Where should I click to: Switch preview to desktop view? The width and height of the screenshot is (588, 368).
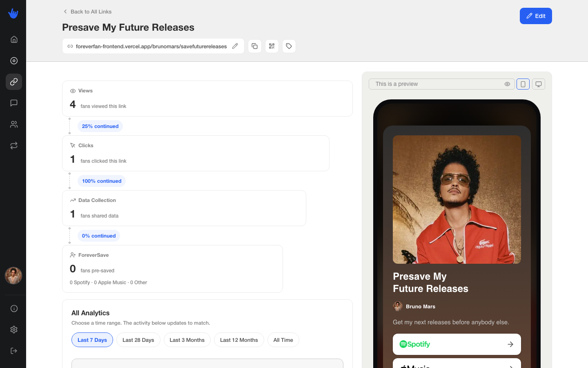click(x=539, y=84)
